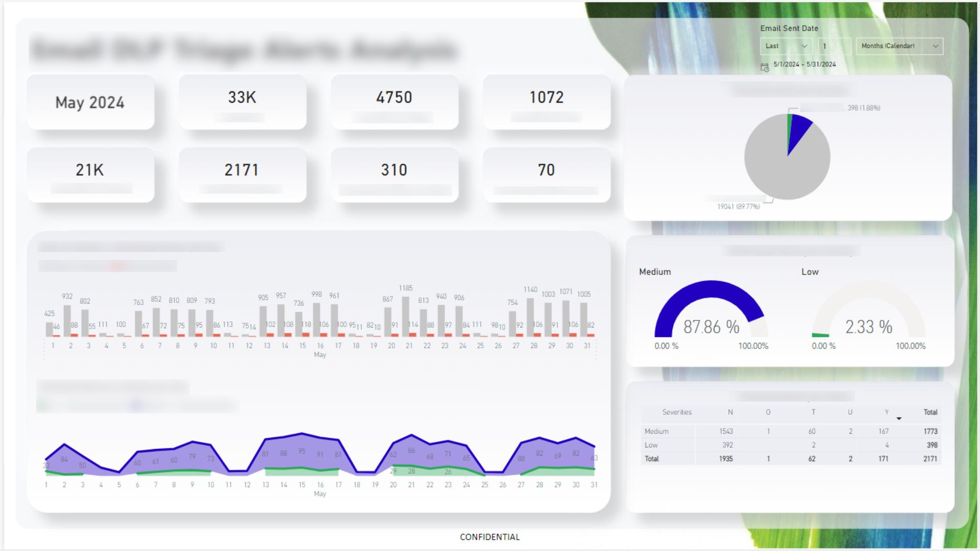Select the Low severity gauge
980x551 pixels.
pos(868,309)
